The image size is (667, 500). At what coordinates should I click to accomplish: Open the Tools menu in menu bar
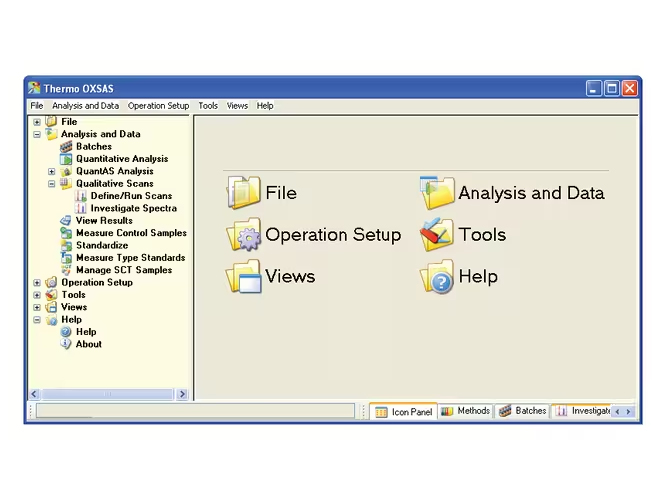[x=208, y=106]
